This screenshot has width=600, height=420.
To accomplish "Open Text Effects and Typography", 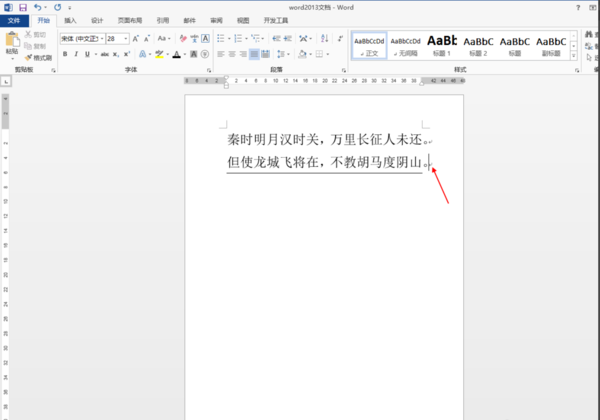I will pyautogui.click(x=142, y=54).
